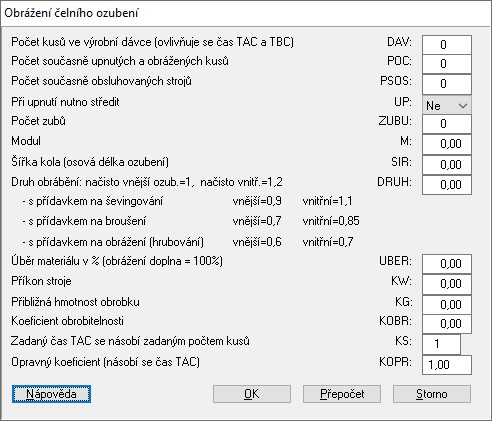This screenshot has height=421, width=492.
Task: Click the KOPR correction coefficient field
Action: click(x=447, y=365)
